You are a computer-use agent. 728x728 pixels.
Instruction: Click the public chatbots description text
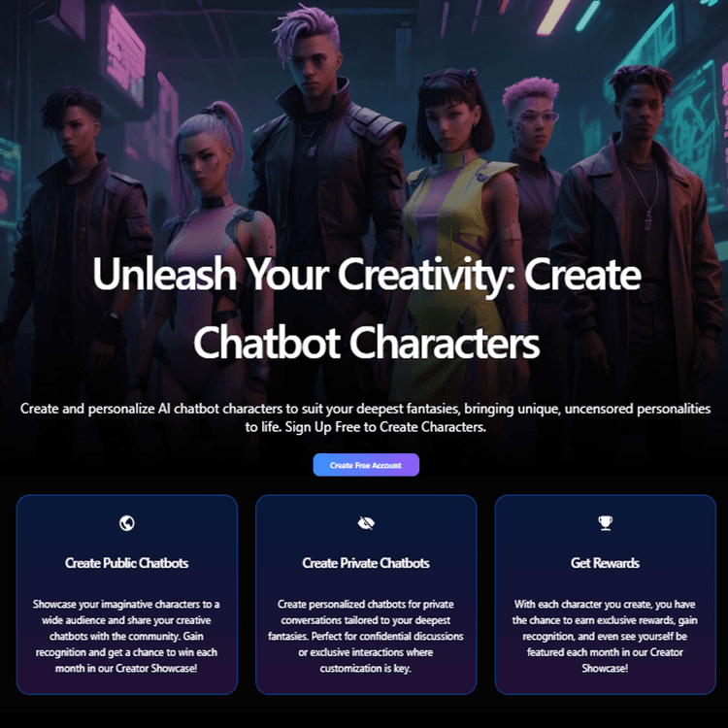(x=126, y=636)
